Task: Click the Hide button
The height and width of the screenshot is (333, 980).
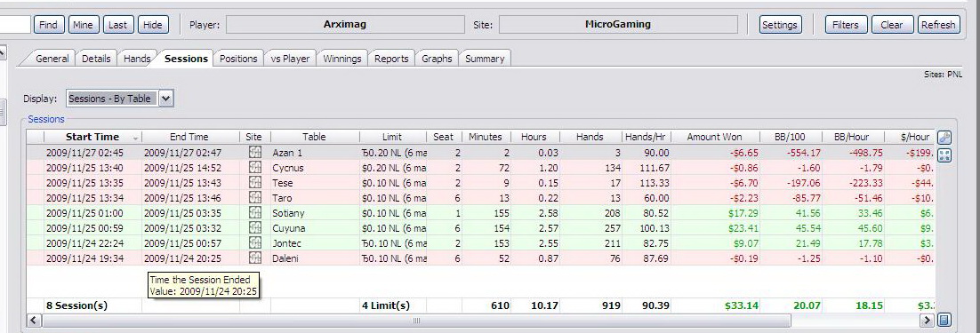Action: tap(152, 25)
